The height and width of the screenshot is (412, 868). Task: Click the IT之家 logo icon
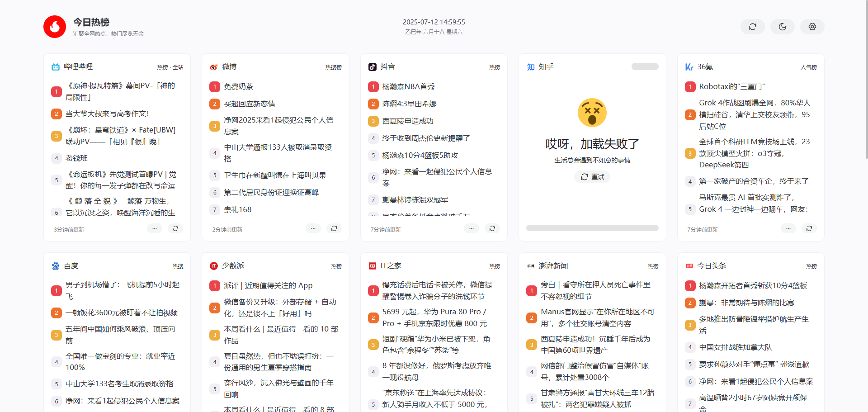373,266
